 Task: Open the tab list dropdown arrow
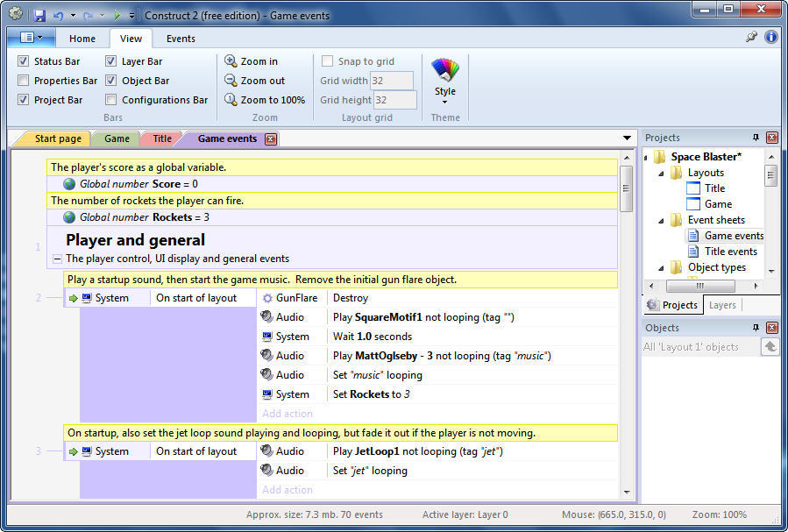[x=627, y=138]
